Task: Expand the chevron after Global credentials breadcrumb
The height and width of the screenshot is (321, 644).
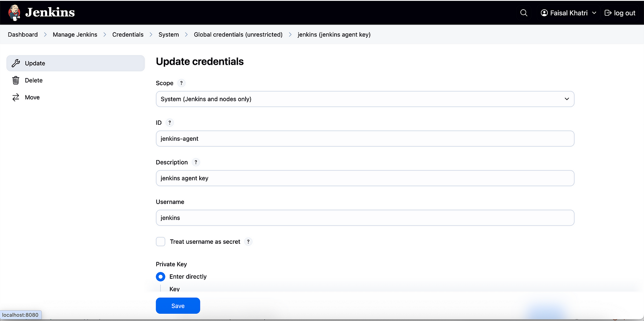Action: pos(290,35)
